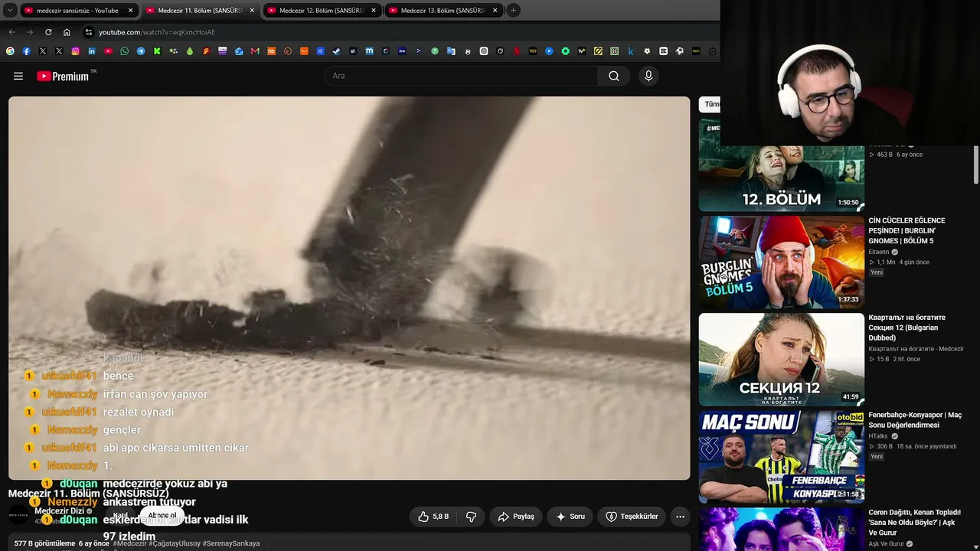Open 'Ceren Dağıttı, Kenan Topladı!' video title
Viewport: 980px width, 551px height.
tap(914, 522)
